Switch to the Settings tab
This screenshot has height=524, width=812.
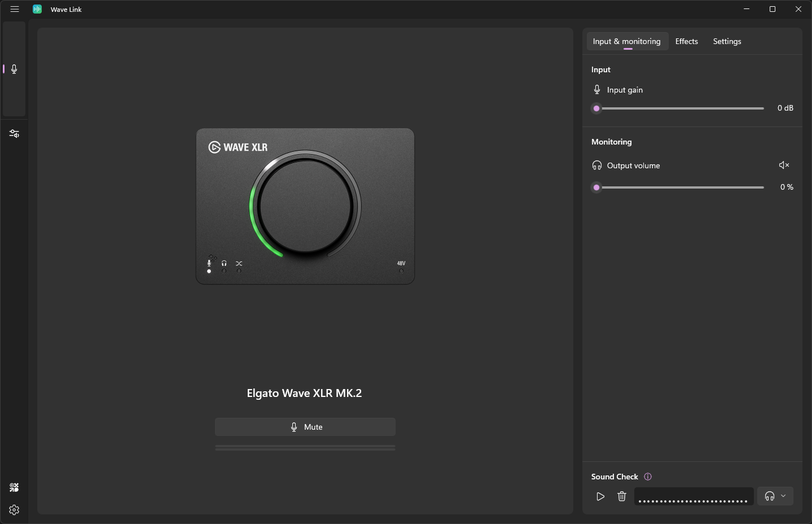(x=727, y=41)
